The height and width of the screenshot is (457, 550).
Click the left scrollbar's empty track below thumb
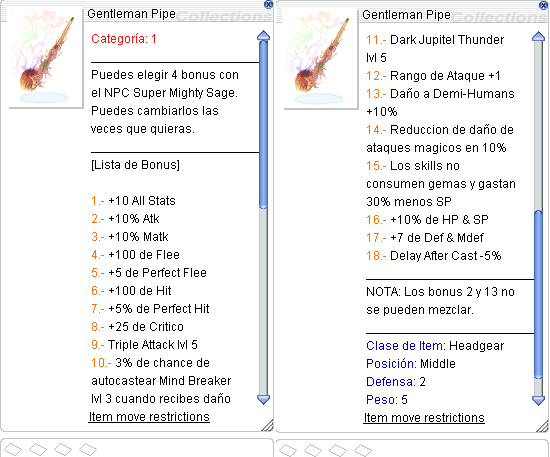263,301
